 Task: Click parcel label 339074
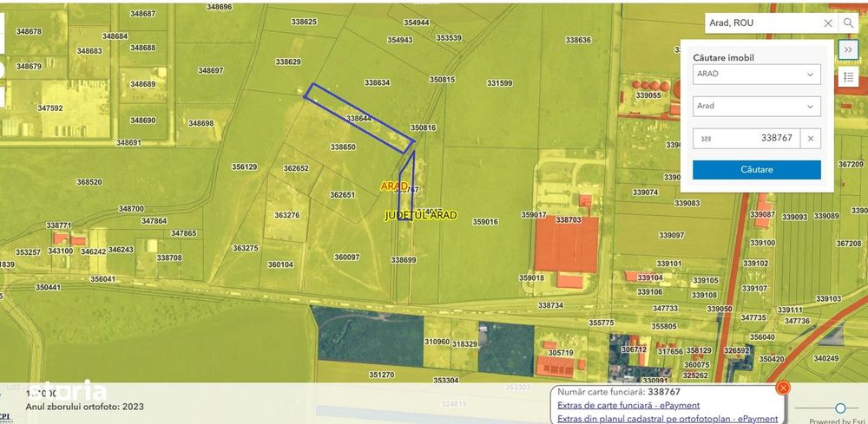pyautogui.click(x=645, y=192)
